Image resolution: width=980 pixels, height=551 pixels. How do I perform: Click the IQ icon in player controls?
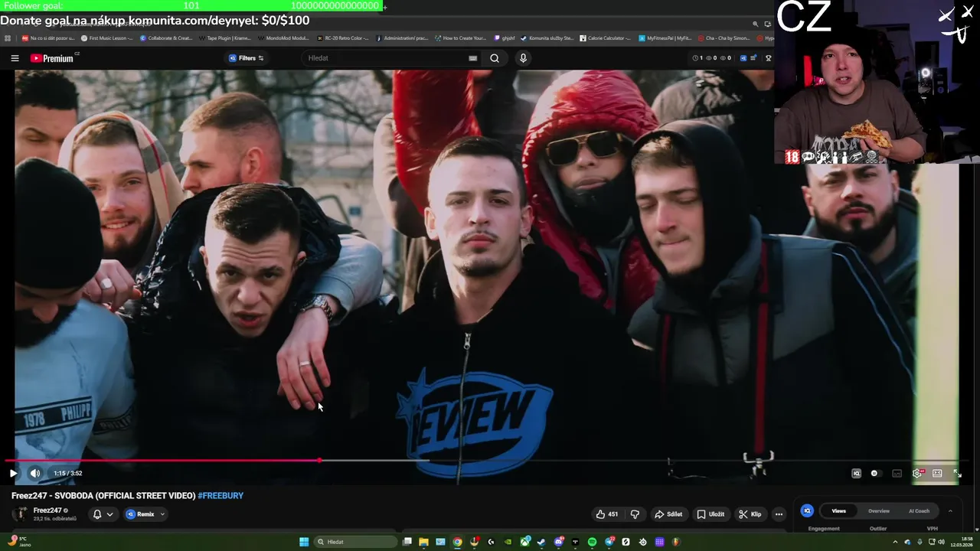[856, 473]
